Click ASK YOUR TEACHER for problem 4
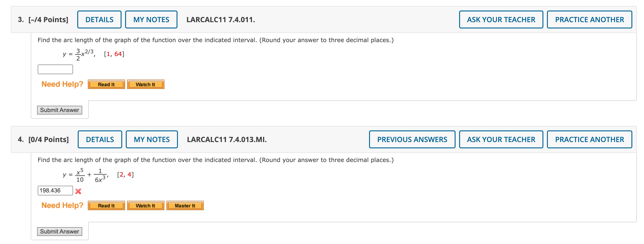The width and height of the screenshot is (644, 244). click(x=501, y=139)
